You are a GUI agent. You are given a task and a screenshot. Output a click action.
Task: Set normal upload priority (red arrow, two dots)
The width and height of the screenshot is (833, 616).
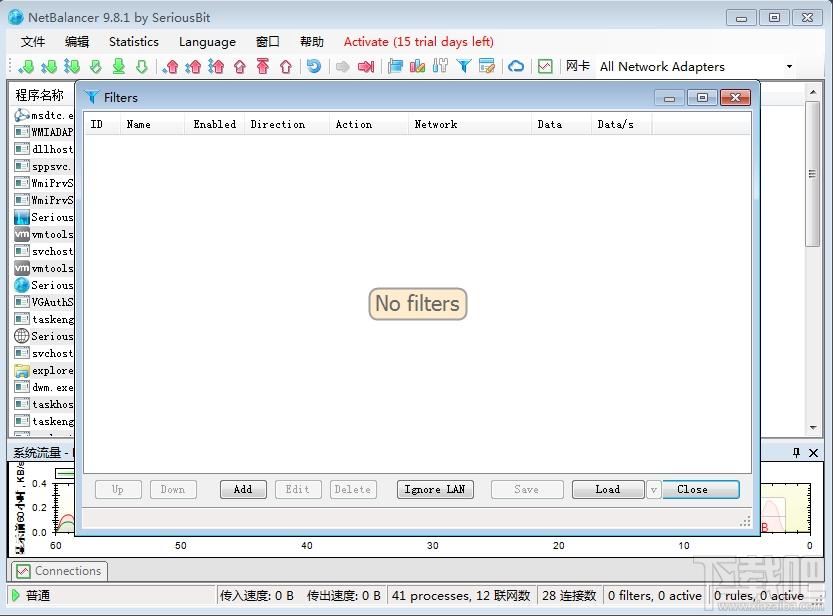click(193, 66)
